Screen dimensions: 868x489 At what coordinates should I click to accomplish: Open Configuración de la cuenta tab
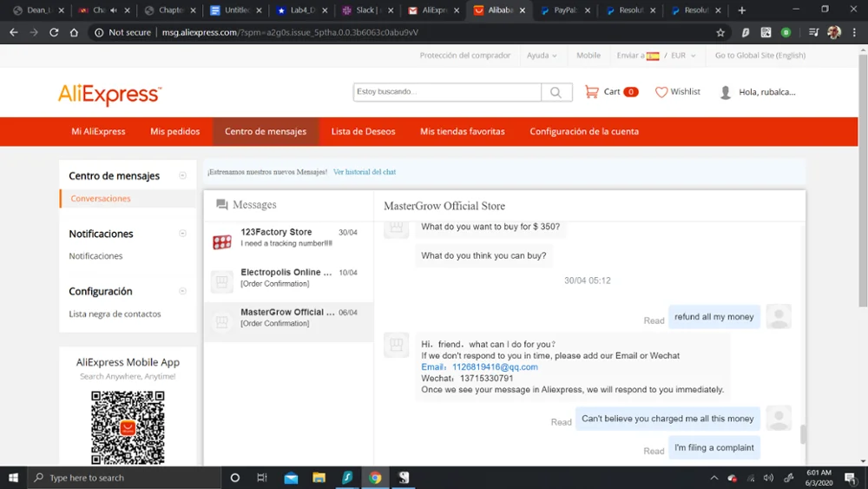[x=584, y=131]
